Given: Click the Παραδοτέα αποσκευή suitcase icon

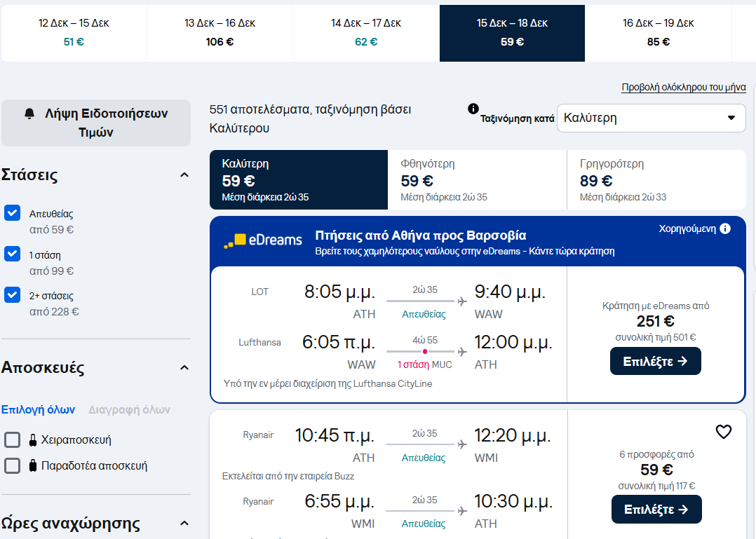Looking at the screenshot, I should point(32,465).
